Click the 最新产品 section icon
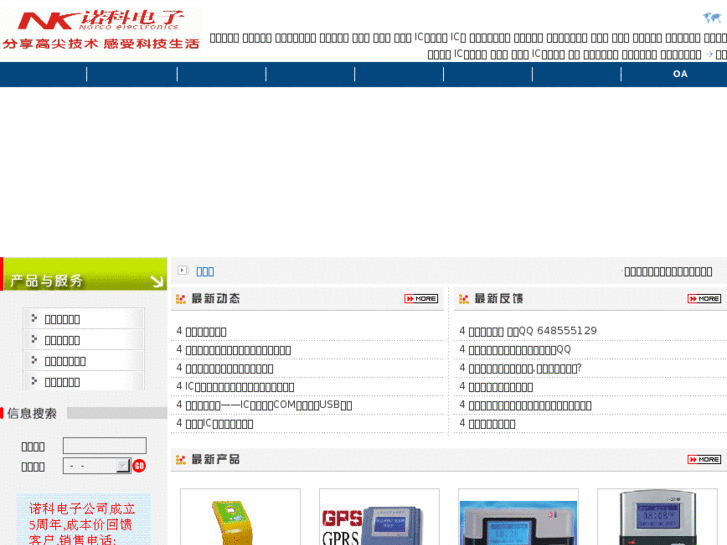727x545 pixels. (x=181, y=460)
